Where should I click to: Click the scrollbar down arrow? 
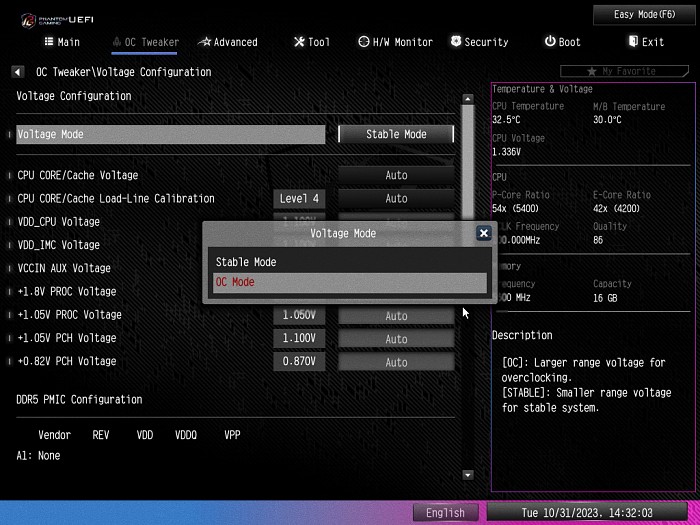467,475
